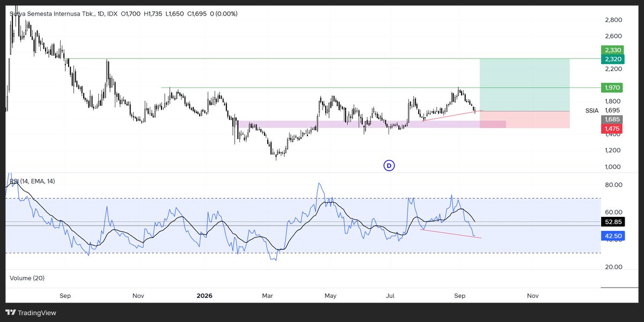Click the RSI (14, EMA, 14) indicator title
Screen dimensions: 644x322
coord(32,181)
